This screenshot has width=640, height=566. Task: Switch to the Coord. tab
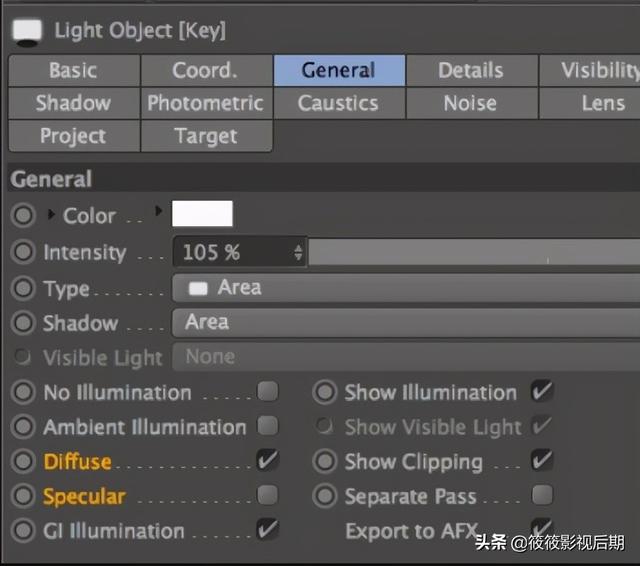(207, 70)
